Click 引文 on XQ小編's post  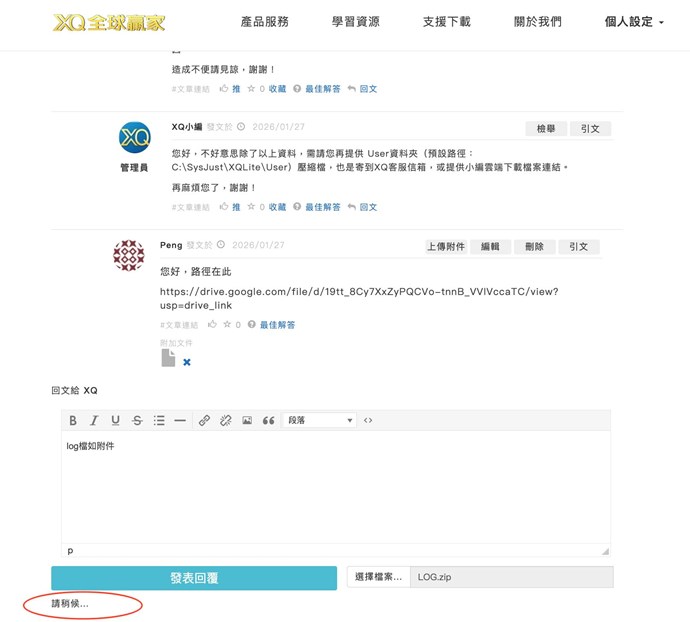(590, 129)
